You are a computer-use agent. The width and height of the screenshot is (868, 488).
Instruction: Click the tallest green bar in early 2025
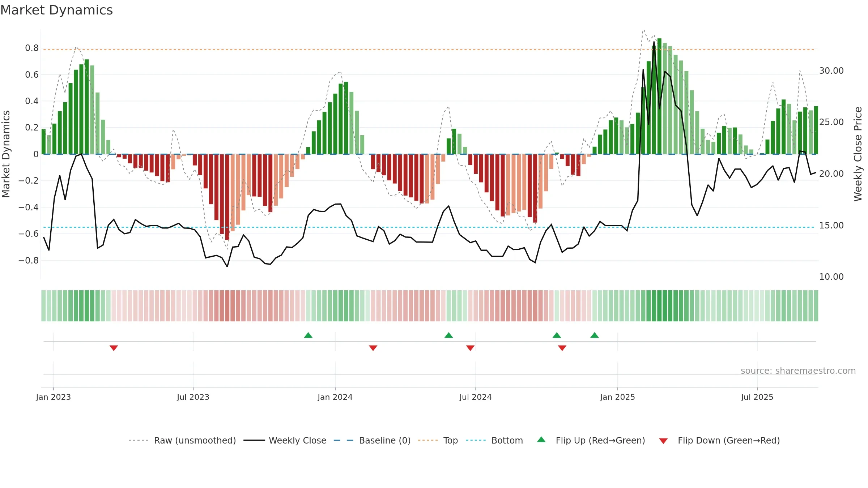pyautogui.click(x=659, y=96)
